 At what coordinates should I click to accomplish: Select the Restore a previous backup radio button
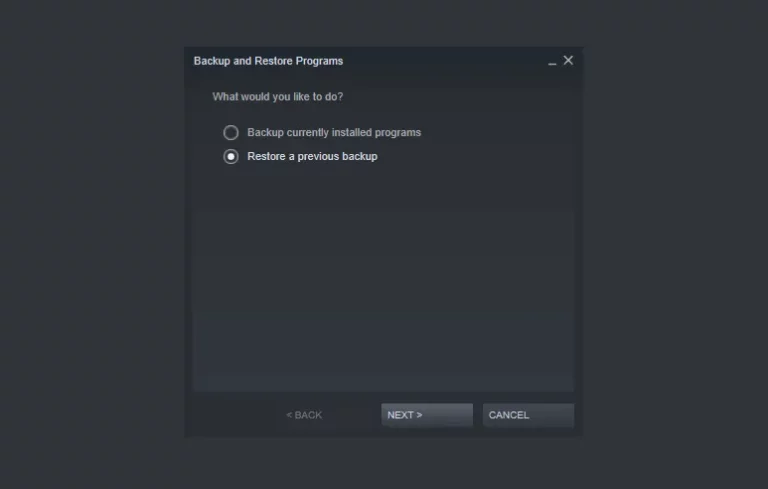(231, 156)
